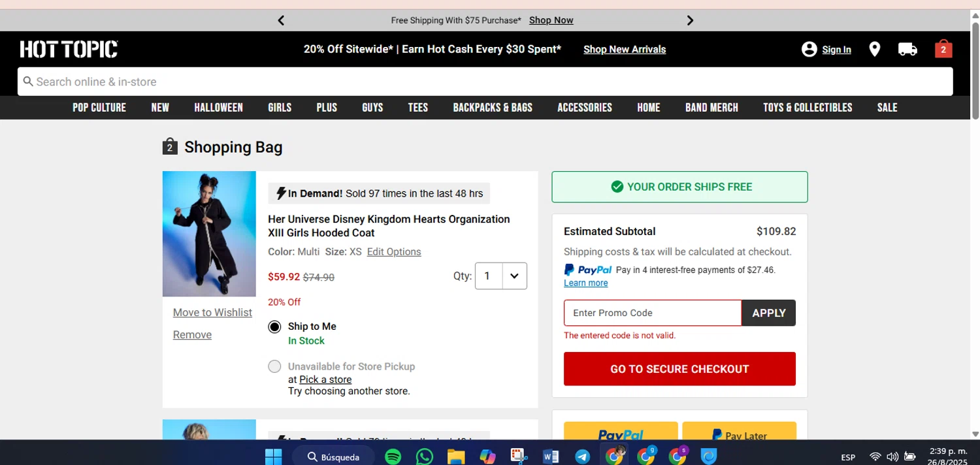The width and height of the screenshot is (980, 465).
Task: Open File Explorer from taskbar
Action: (456, 457)
